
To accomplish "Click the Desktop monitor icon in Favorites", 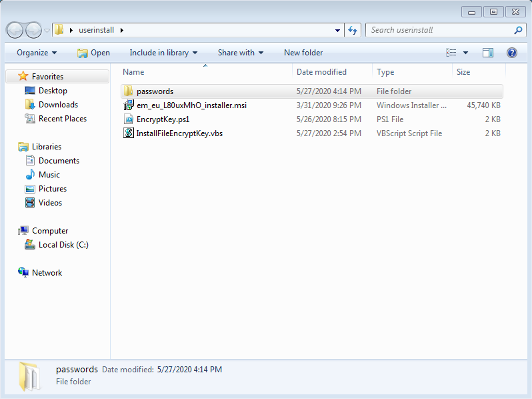I will (x=30, y=90).
